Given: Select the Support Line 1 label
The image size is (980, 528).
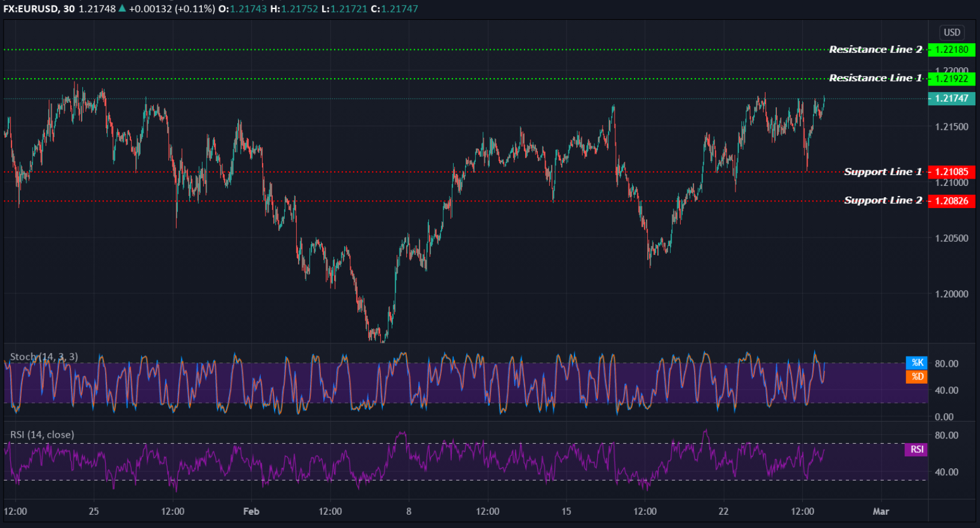Looking at the screenshot, I should pos(883,172).
